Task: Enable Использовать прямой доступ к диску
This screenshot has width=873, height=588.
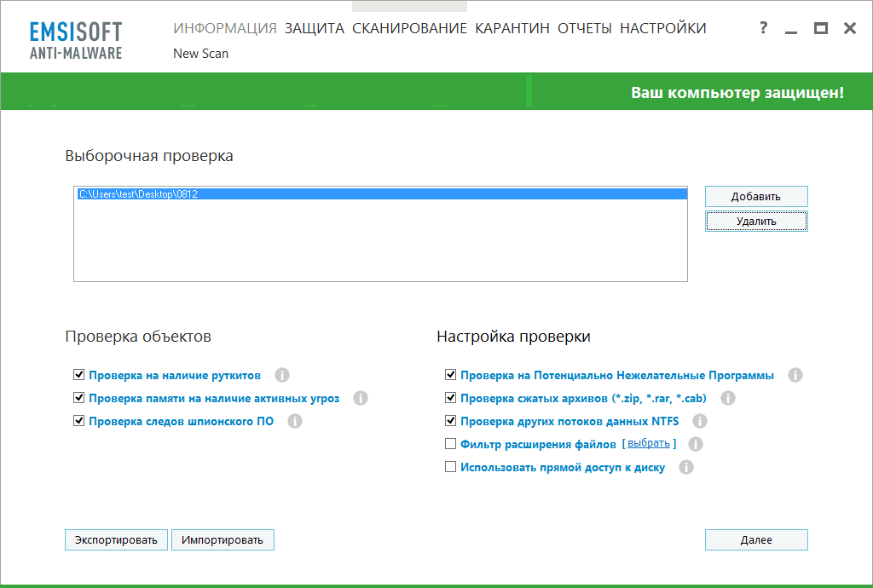Action: 449,466
